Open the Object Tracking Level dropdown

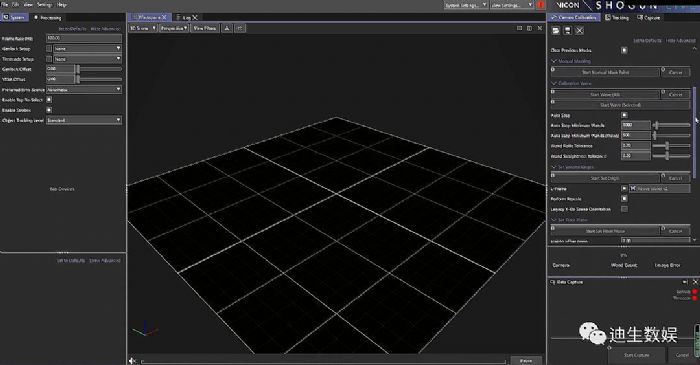pyautogui.click(x=84, y=120)
